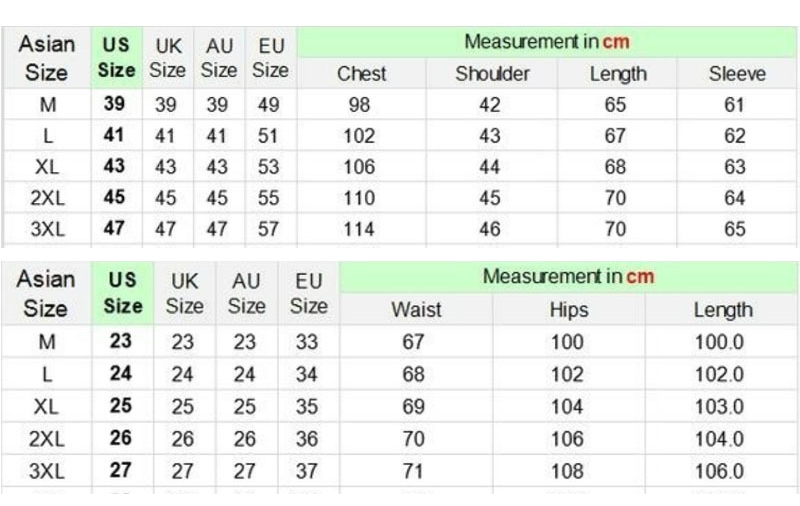This screenshot has height=506, width=800.
Task: Click the green US Size header in top table
Action: tap(116, 58)
